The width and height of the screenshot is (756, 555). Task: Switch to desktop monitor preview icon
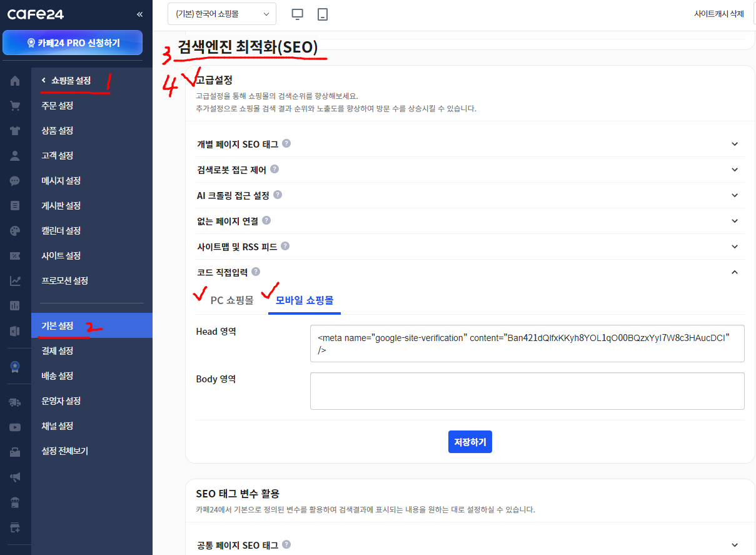tap(298, 14)
